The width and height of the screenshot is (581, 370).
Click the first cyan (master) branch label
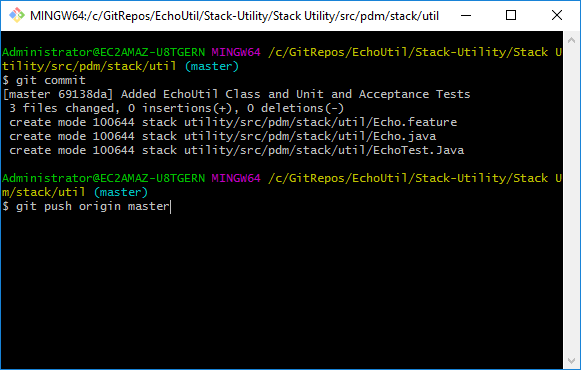coord(212,66)
